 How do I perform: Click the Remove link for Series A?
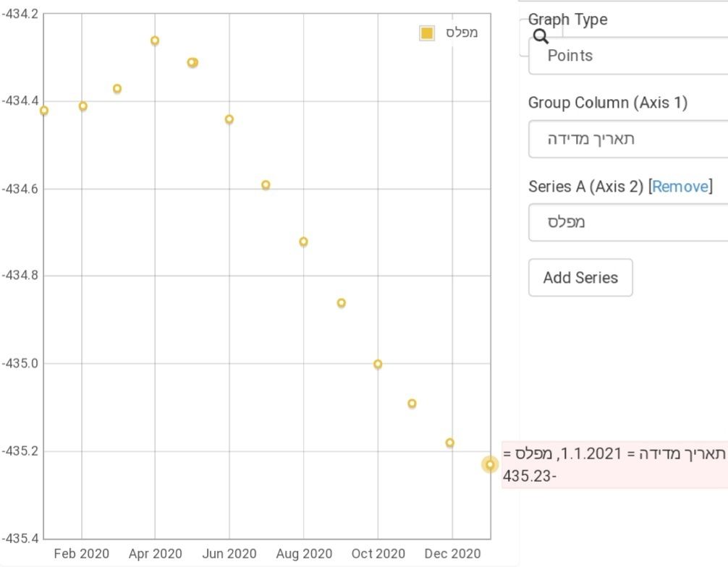(680, 187)
